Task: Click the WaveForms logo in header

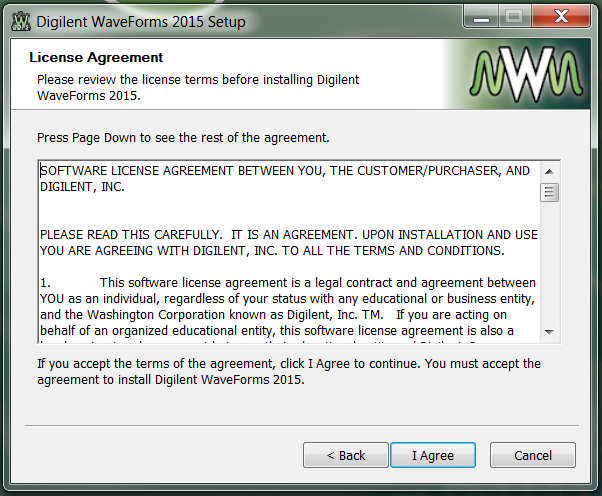Action: (526, 74)
